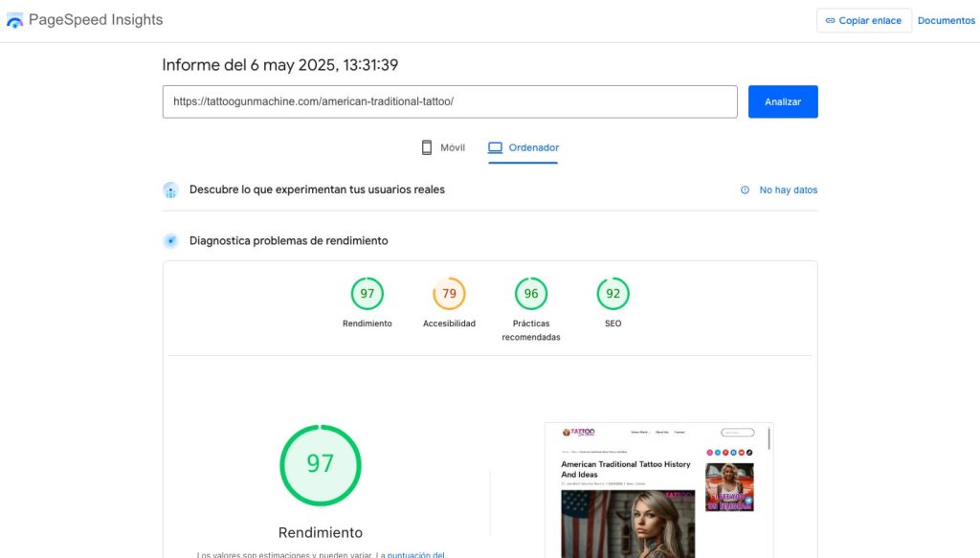
Task: Click the PageSpeed Insights logo icon
Action: click(14, 20)
